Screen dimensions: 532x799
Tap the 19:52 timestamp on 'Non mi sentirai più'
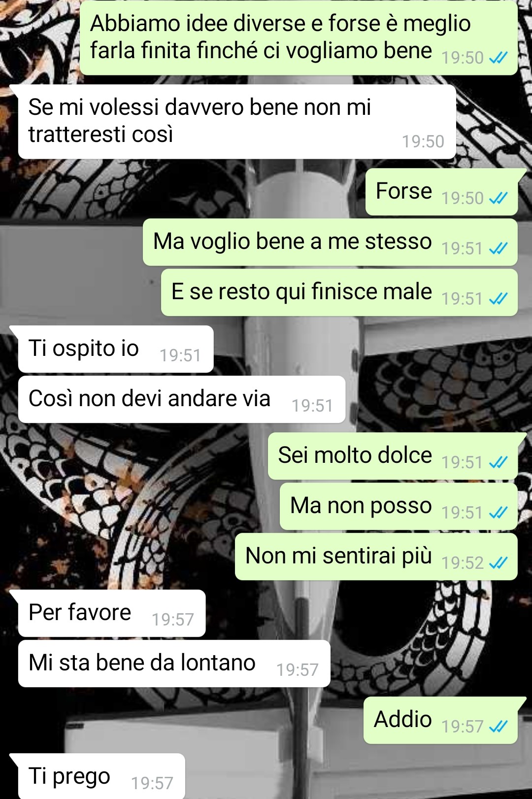coord(463,563)
